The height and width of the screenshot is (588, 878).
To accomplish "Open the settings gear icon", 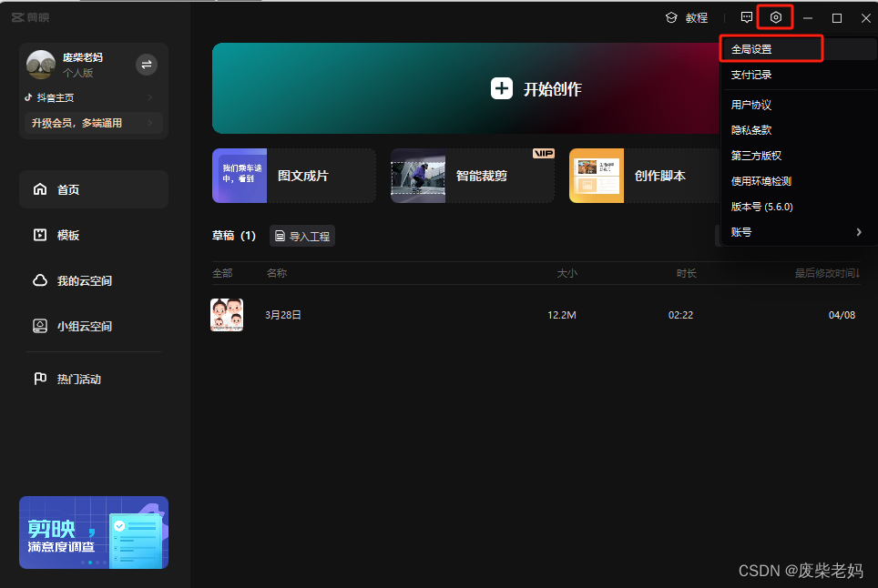I will (x=775, y=17).
